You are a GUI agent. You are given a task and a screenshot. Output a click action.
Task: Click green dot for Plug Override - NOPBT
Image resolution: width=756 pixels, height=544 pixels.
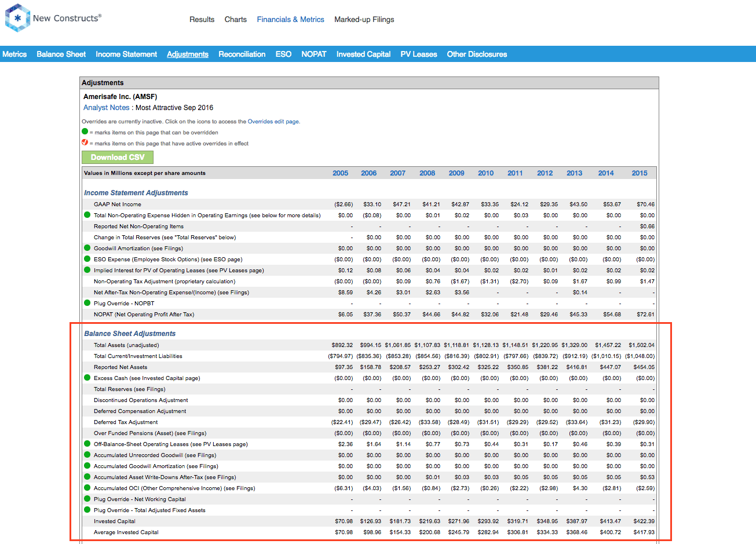(x=87, y=303)
